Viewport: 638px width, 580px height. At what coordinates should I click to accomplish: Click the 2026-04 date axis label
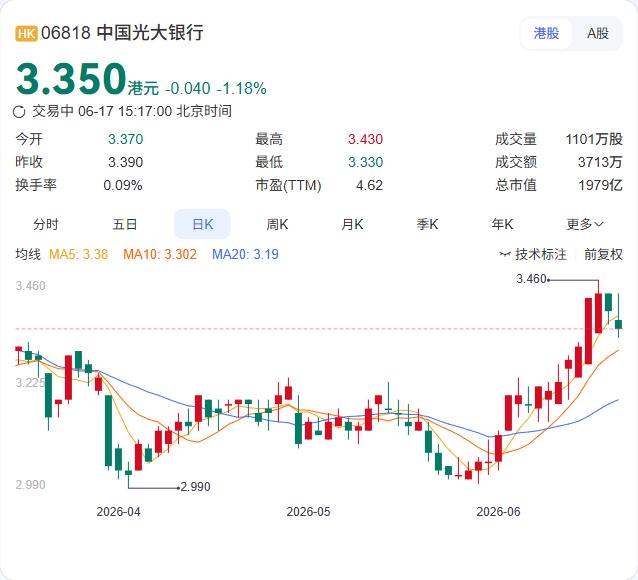click(x=118, y=512)
